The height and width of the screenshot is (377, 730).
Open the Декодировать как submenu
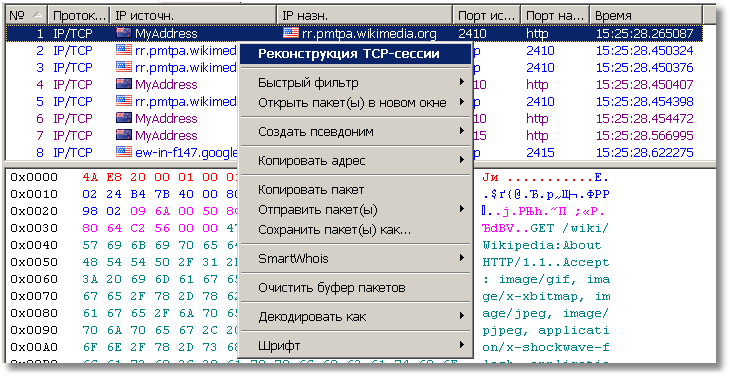(x=355, y=316)
